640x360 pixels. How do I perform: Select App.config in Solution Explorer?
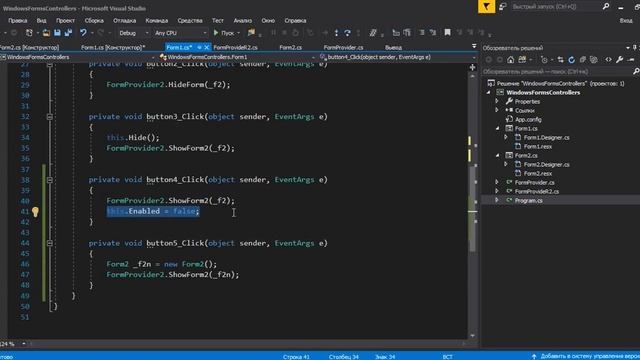click(528, 119)
